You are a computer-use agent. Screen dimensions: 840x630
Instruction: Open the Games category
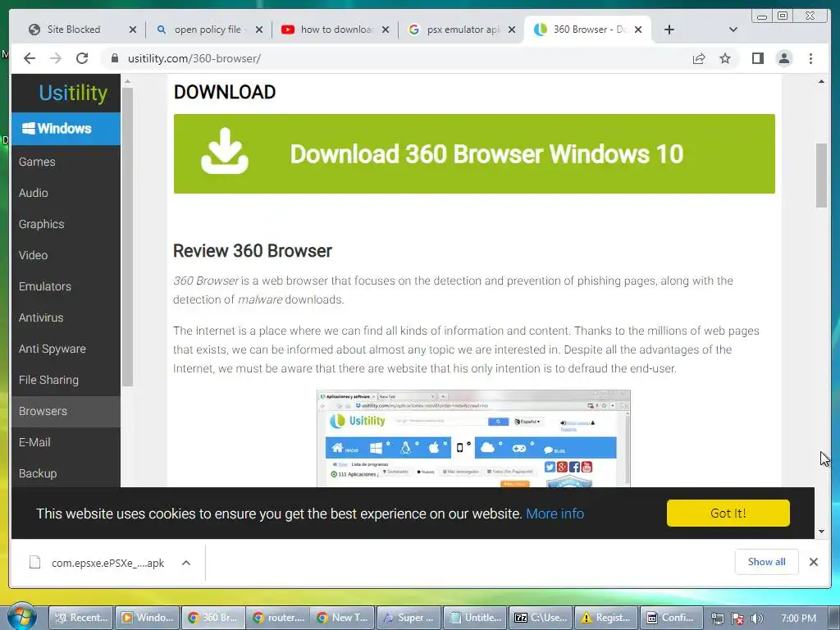[x=66, y=162]
